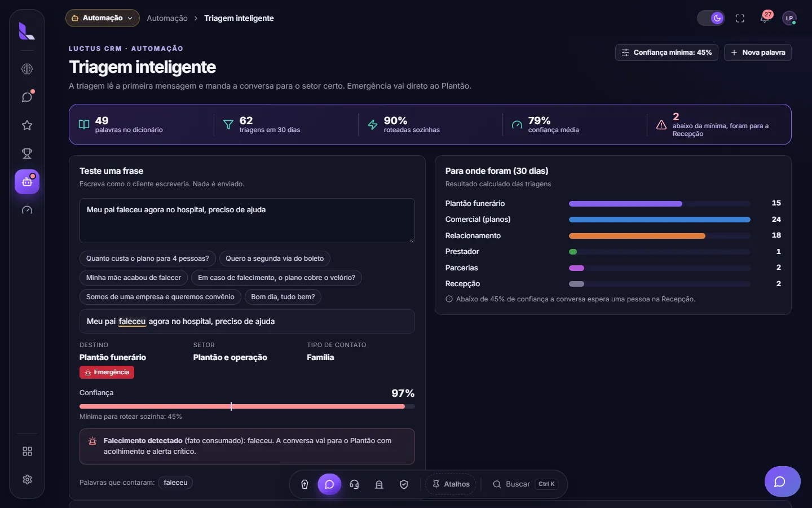Viewport: 812px width, 508px height.
Task: Choose the 'Quero a segunda via do boleto' sample
Action: (x=275, y=259)
